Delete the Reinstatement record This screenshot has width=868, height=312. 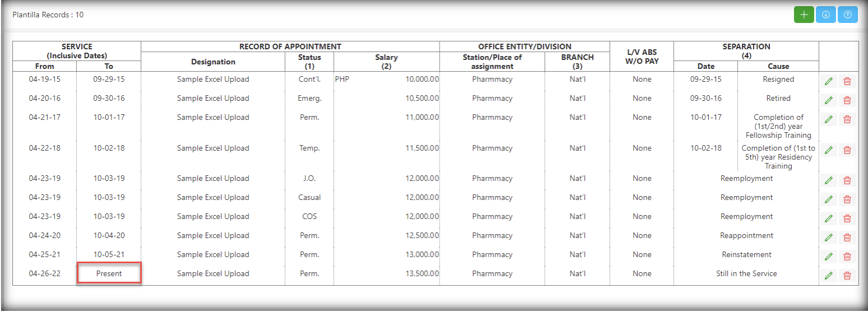coord(847,257)
